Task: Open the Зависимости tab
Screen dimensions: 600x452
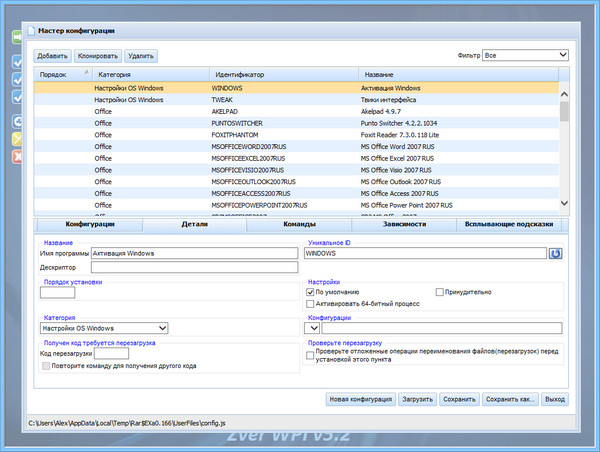Action: pos(404,225)
